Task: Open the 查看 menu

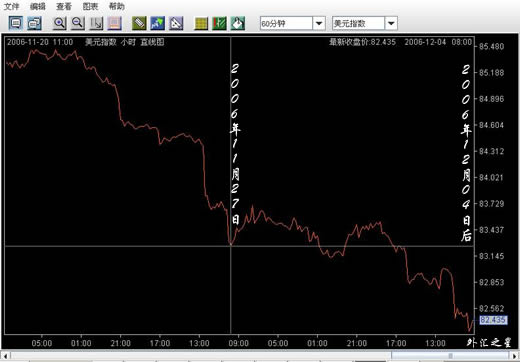Action: pos(64,6)
